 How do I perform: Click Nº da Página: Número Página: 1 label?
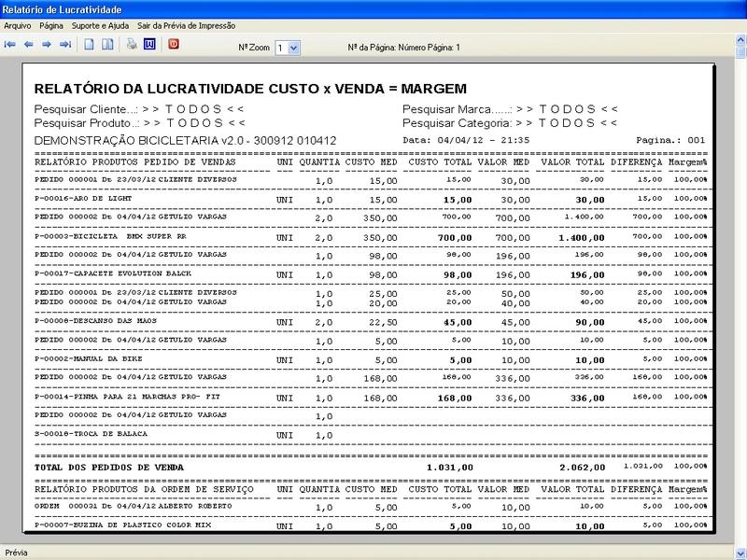tap(404, 48)
